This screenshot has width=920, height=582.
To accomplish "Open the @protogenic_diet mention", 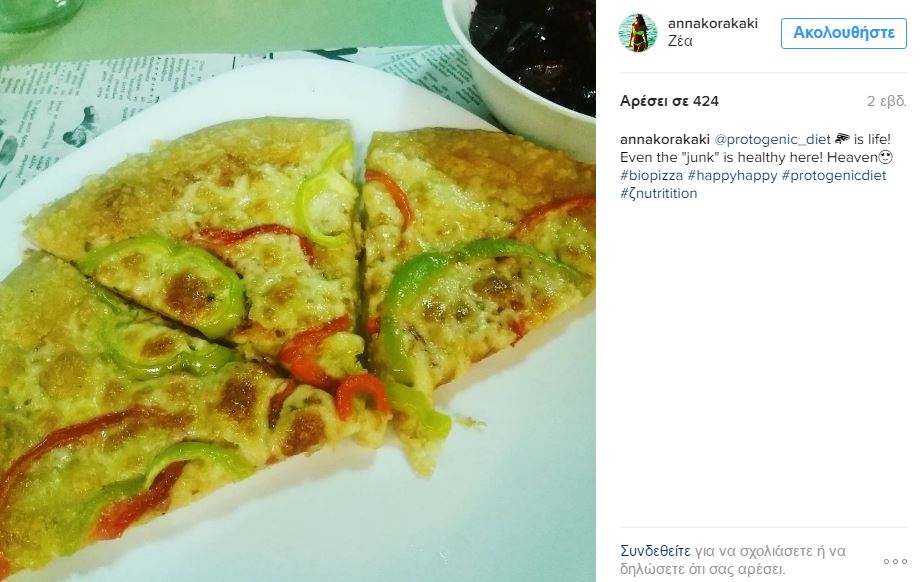I will pos(772,140).
